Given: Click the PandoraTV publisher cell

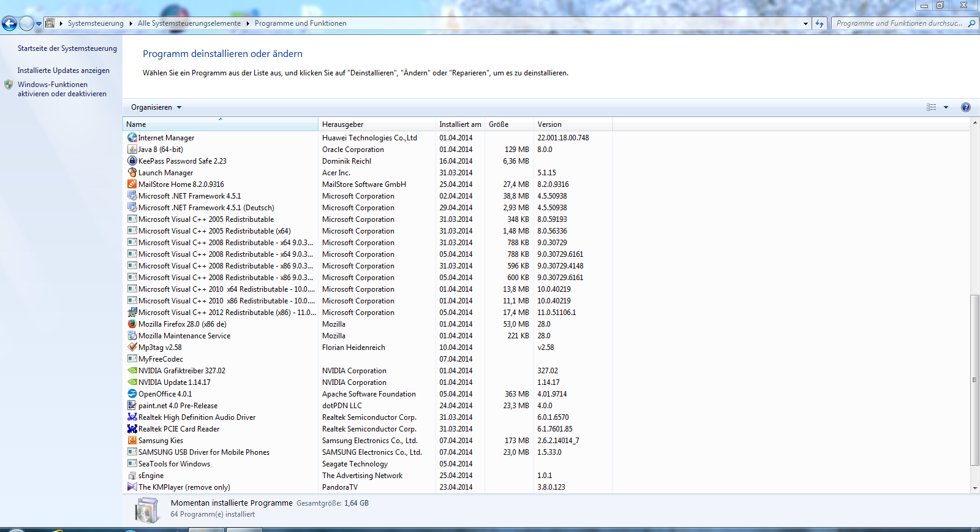Looking at the screenshot, I should 340,487.
